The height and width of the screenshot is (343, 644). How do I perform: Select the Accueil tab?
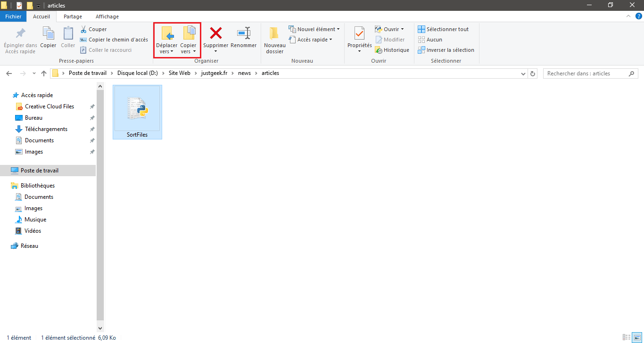[41, 16]
